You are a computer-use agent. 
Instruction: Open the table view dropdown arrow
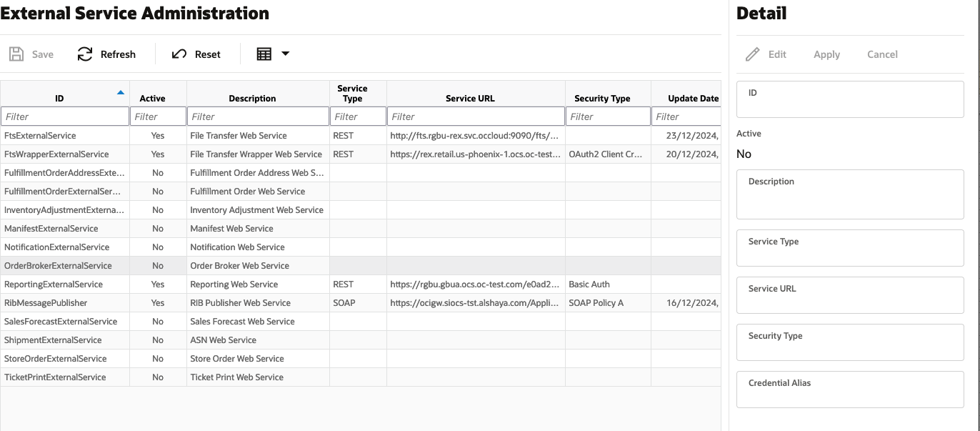coord(285,54)
